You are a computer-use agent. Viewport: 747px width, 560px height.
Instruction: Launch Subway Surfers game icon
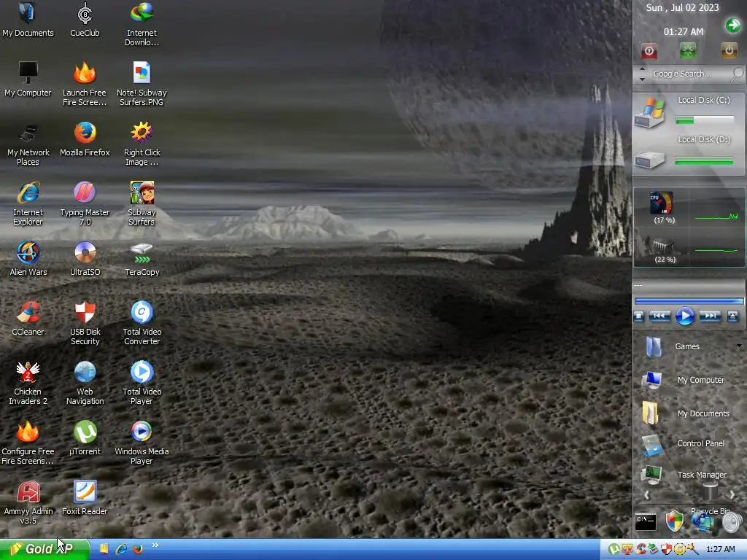point(142,204)
